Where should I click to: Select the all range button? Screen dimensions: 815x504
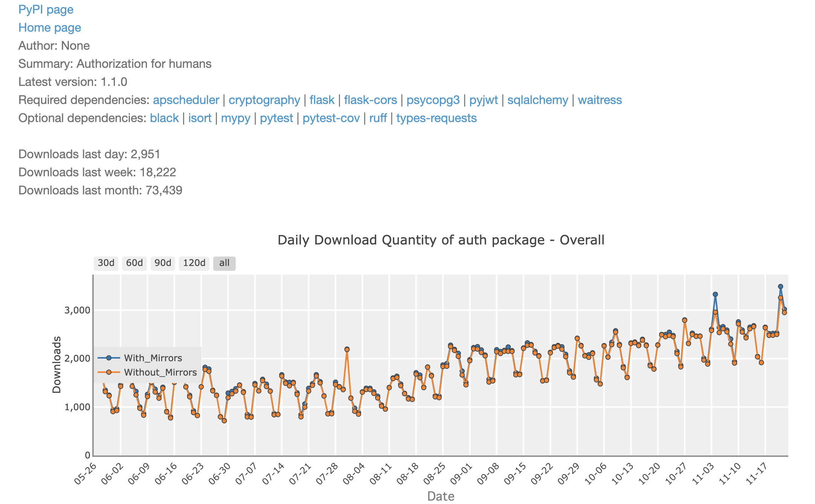224,263
